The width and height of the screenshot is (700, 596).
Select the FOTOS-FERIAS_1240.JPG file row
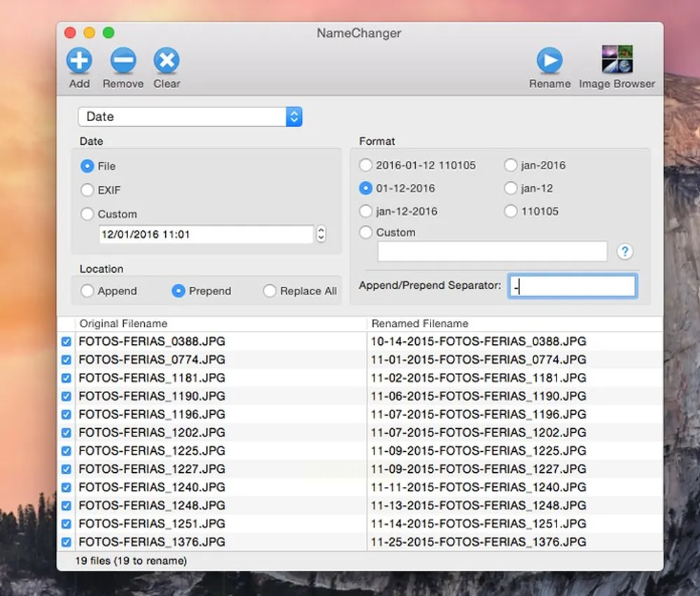tap(210, 487)
